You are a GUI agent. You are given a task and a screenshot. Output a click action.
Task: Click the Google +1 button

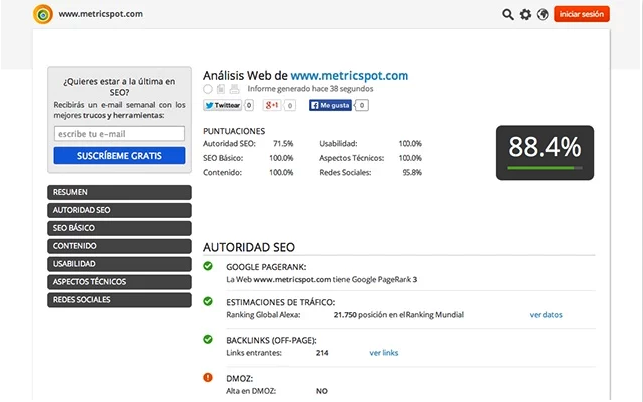(x=272, y=105)
